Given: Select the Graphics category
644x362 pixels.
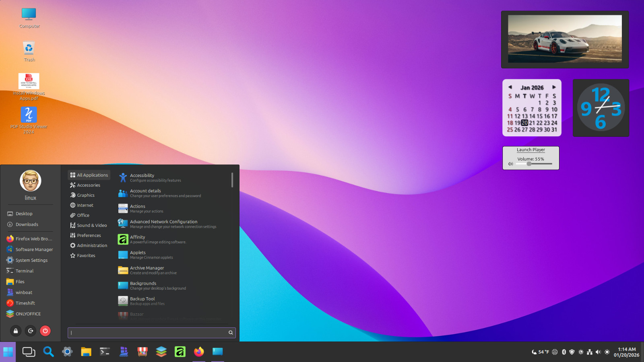Looking at the screenshot, I should (x=89, y=195).
